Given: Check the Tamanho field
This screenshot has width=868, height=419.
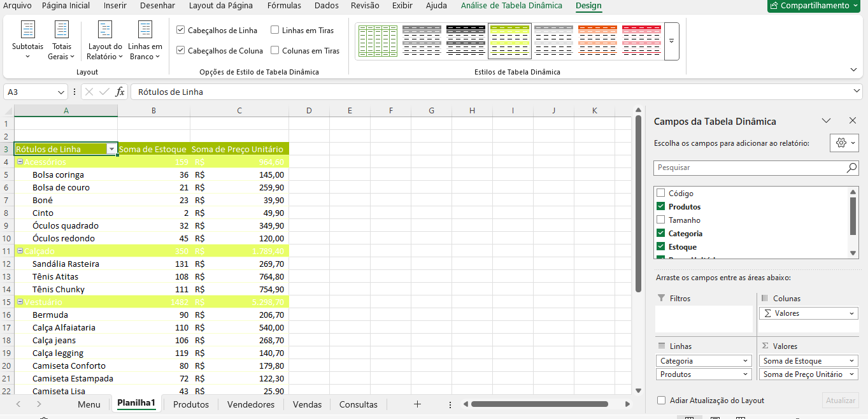Looking at the screenshot, I should tap(660, 220).
